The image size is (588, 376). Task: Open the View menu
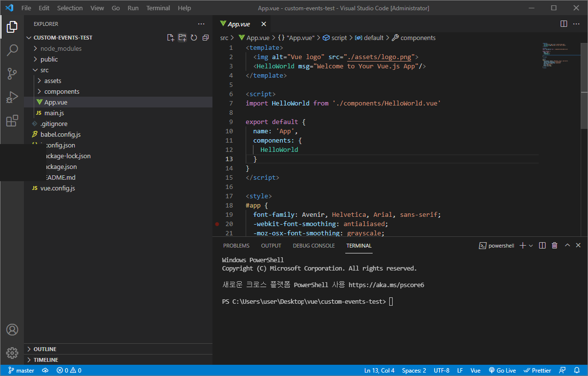[x=97, y=8]
